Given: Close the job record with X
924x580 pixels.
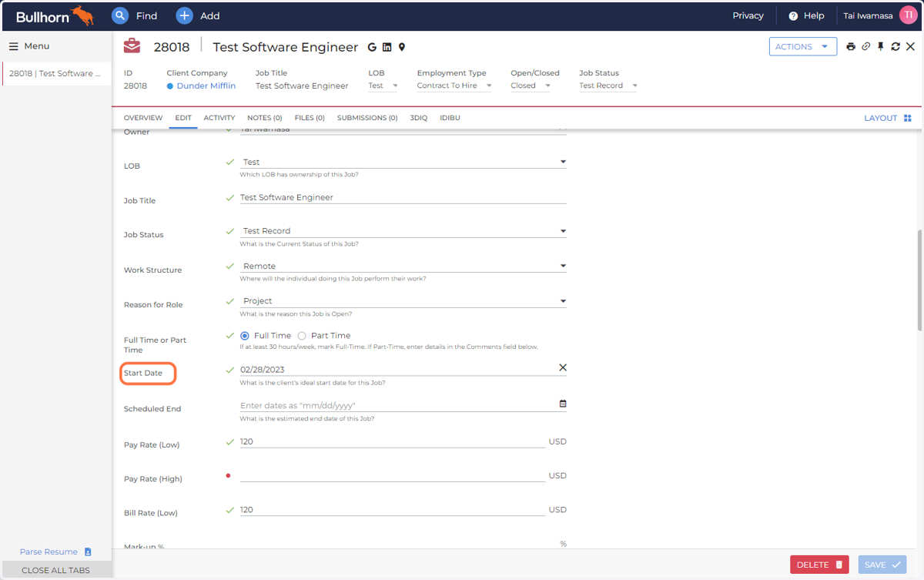Looking at the screenshot, I should [x=910, y=46].
